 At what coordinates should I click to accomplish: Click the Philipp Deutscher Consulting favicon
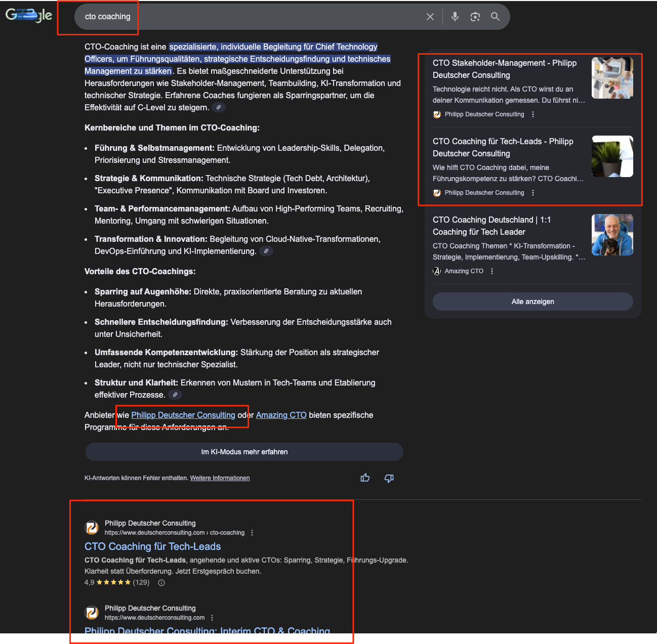92,527
